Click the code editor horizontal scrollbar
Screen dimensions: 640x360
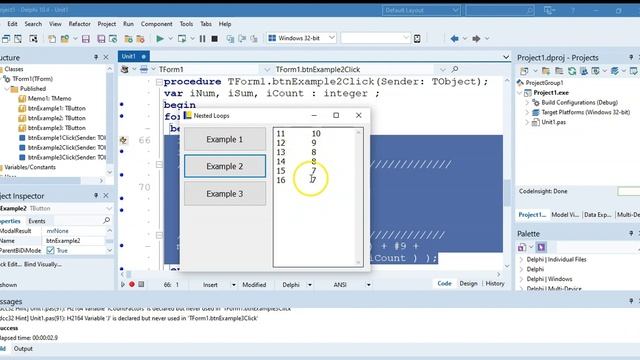click(310, 274)
